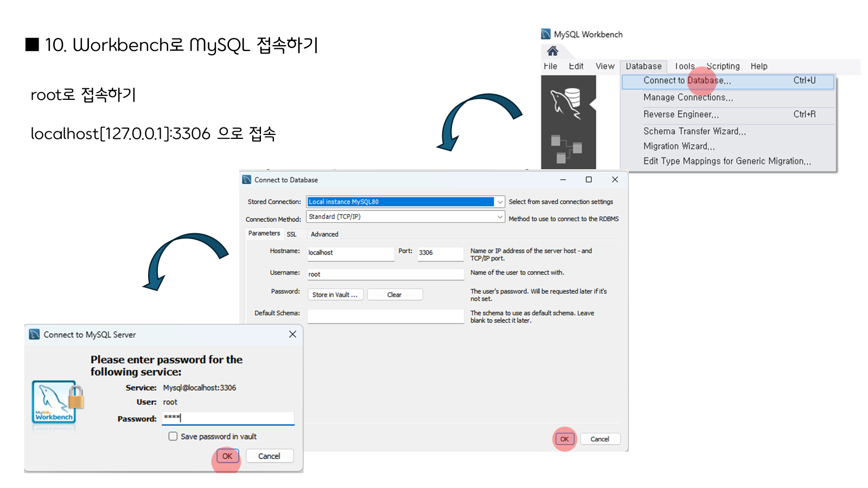Viewport: 868px width, 488px height.
Task: Open the Connection Method dropdown arrow
Action: point(500,216)
